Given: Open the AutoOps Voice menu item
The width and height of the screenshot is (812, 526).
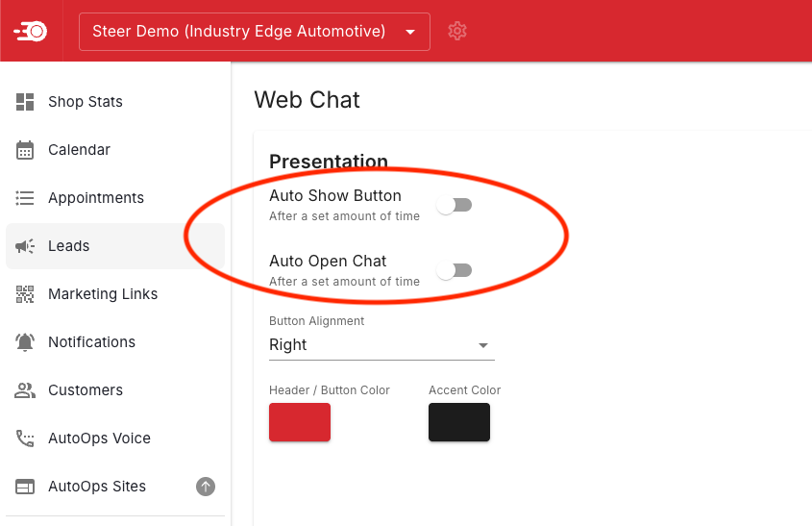Looking at the screenshot, I should pyautogui.click(x=115, y=438).
